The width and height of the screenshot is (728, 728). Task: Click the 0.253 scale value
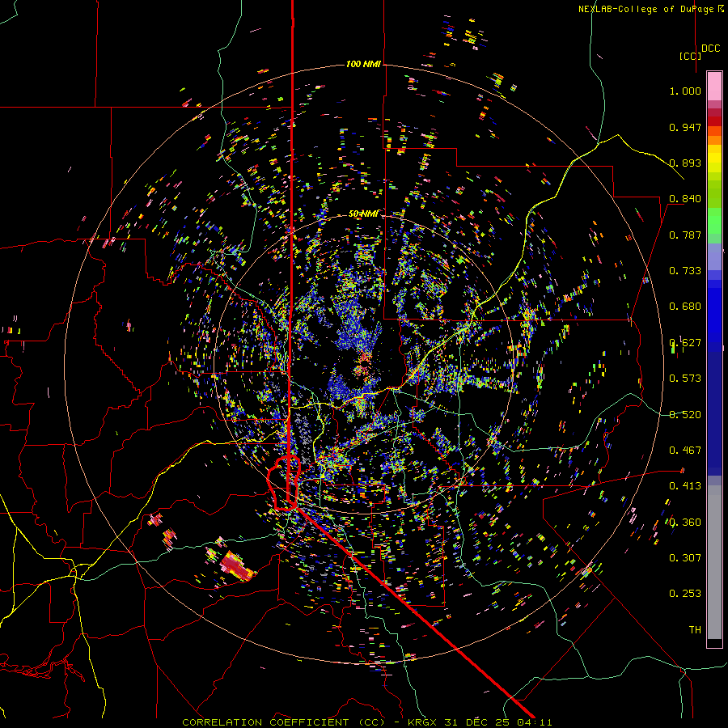pos(685,594)
